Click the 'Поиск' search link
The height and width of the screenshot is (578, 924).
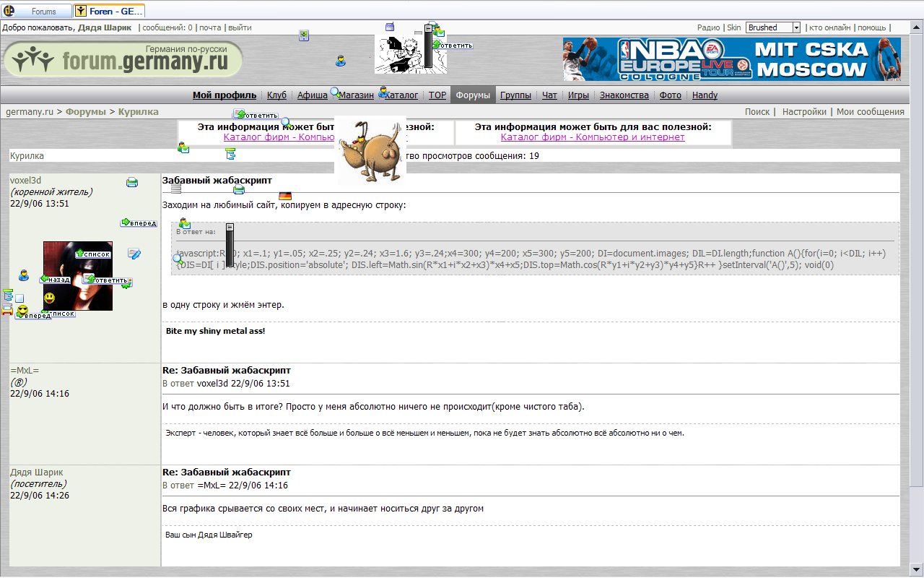(757, 112)
